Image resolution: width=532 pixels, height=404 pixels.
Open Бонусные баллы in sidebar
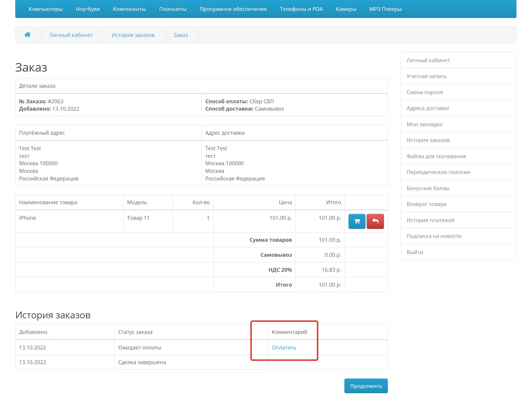[458, 188]
